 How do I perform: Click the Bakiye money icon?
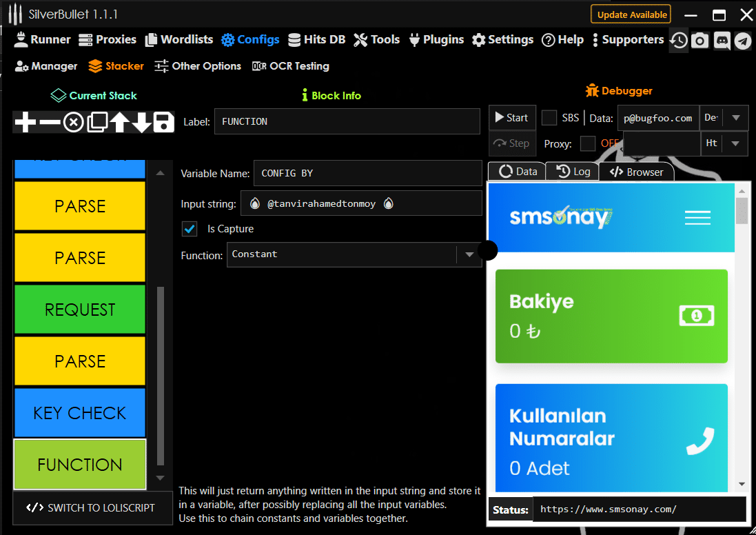click(697, 316)
